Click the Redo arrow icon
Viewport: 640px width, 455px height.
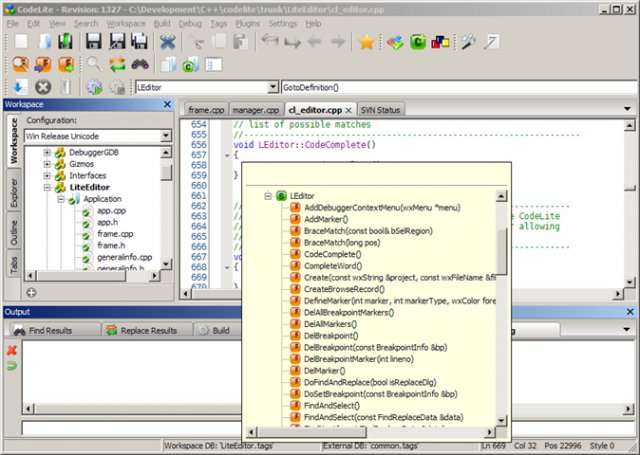[x=292, y=42]
